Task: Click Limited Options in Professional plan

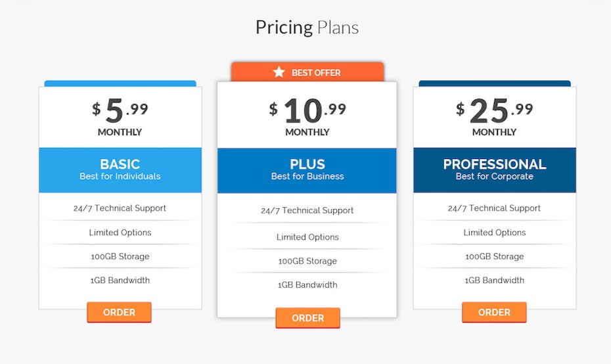Action: [495, 233]
